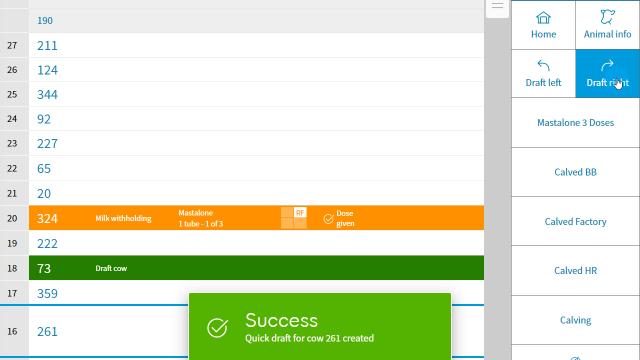This screenshot has width=640, height=360.
Task: Click the Draft right button
Action: coord(607,74)
